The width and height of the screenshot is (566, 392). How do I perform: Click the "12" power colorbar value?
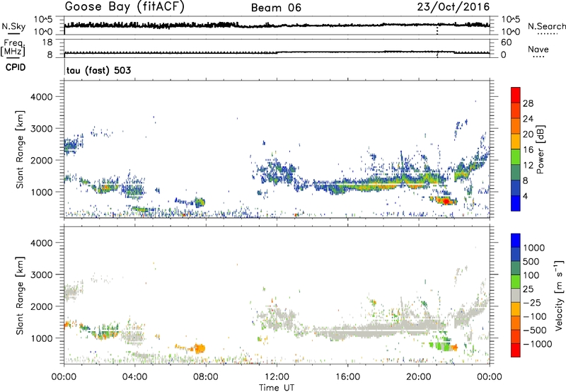pyautogui.click(x=528, y=166)
